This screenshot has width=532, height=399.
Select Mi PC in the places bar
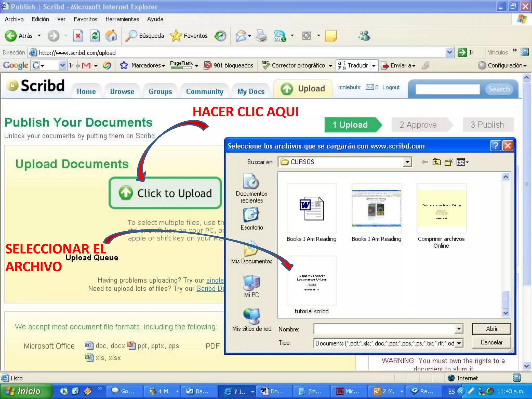pos(251,287)
